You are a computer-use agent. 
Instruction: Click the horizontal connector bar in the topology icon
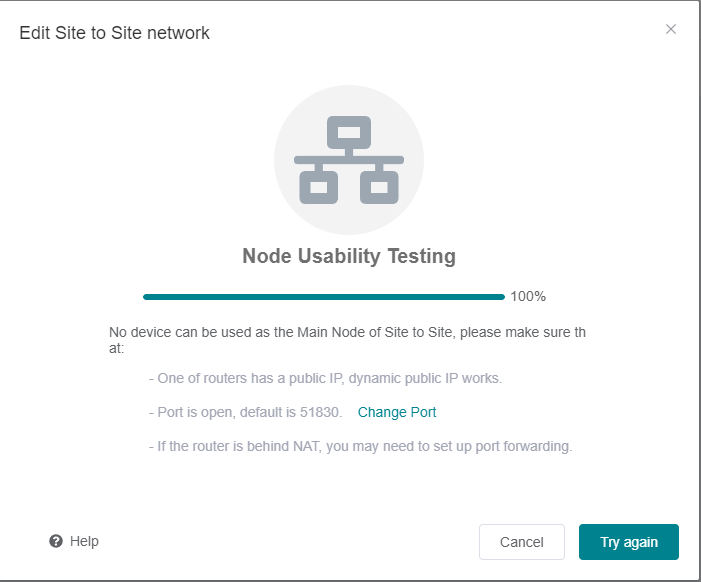pos(349,160)
